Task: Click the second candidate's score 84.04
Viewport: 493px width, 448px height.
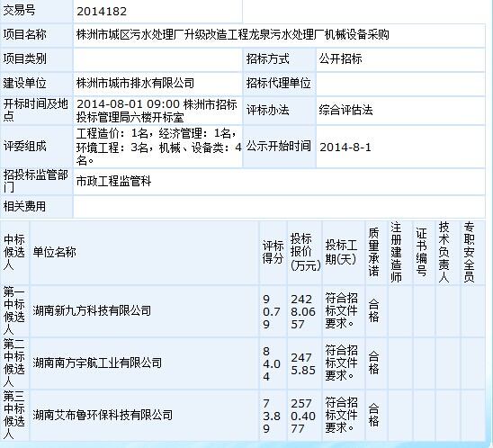Action: click(x=272, y=363)
